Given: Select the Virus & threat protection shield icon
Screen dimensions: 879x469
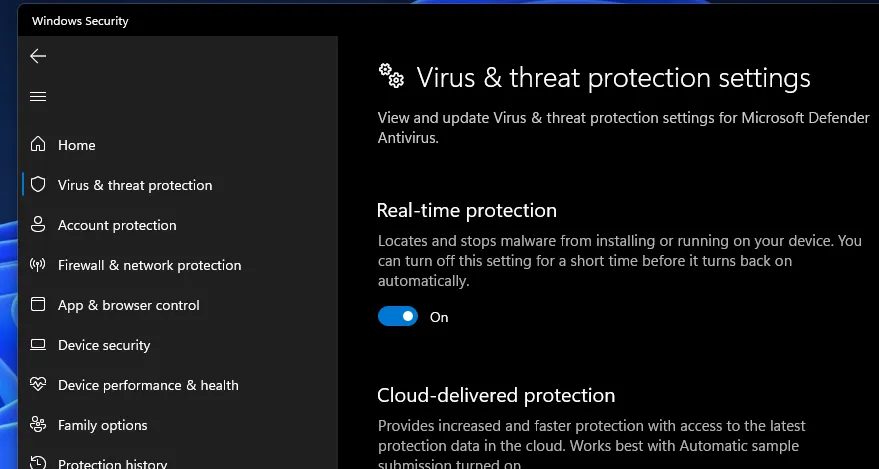Looking at the screenshot, I should pyautogui.click(x=38, y=185).
